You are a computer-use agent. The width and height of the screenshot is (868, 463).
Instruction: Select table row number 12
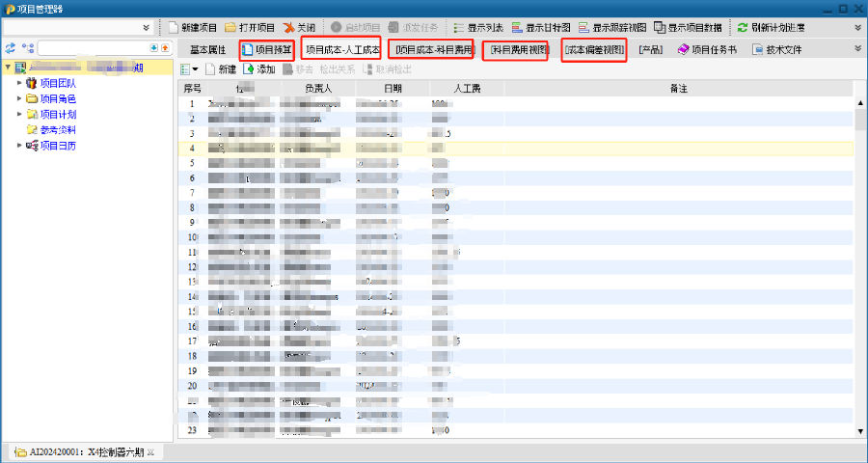pyautogui.click(x=516, y=267)
